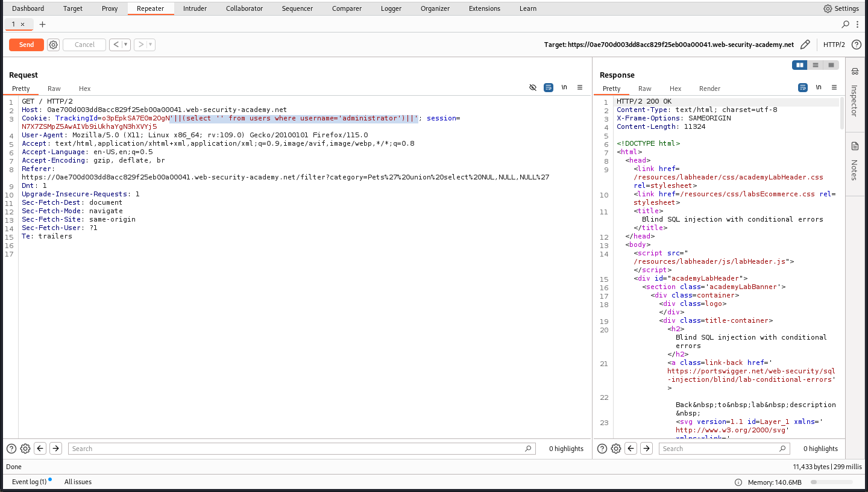Open All issues in status bar
Screen dimensions: 868x492
point(78,482)
